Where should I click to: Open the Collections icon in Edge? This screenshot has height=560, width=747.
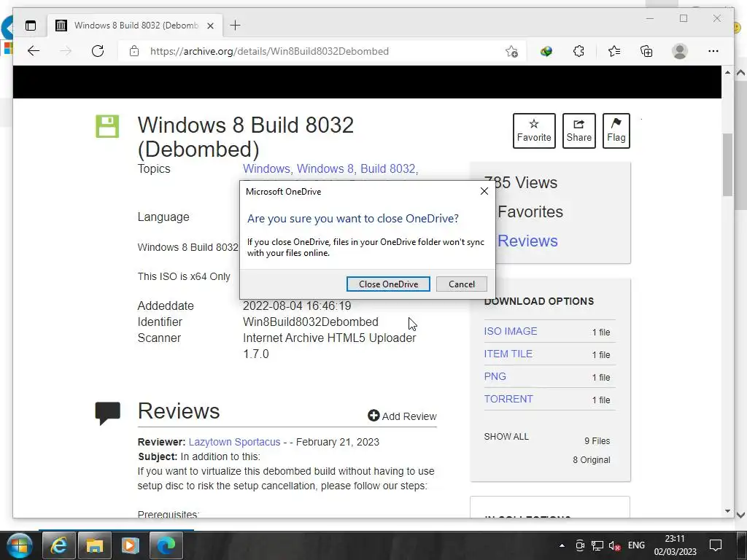click(x=646, y=51)
